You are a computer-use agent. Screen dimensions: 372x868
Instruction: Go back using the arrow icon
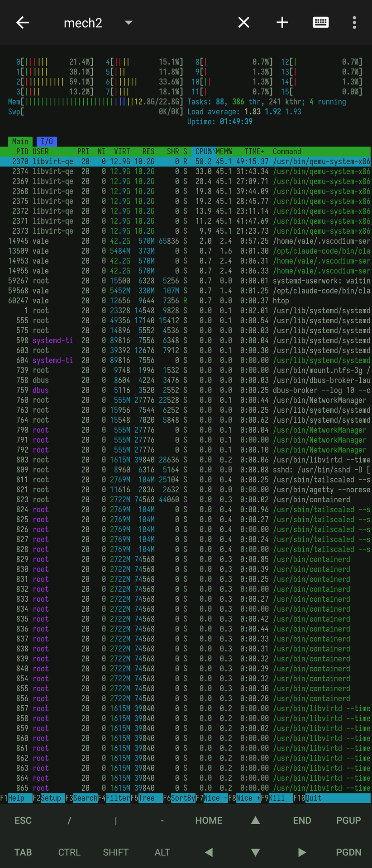coord(22,23)
